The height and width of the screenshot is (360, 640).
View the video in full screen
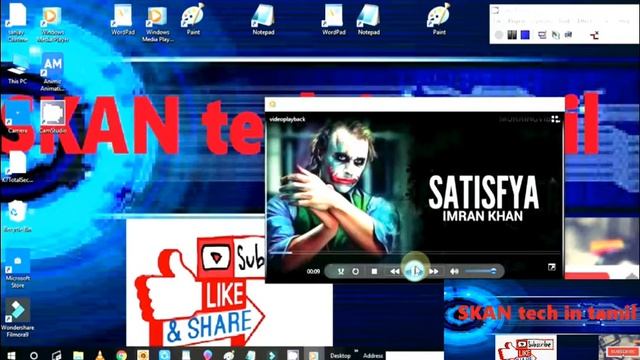(551, 267)
